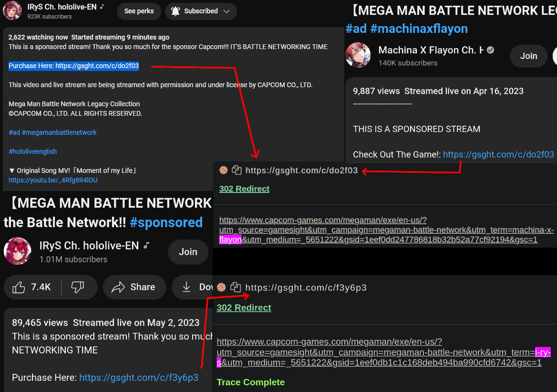Click the Machina X Flayon verified badge
The image size is (557, 392).
point(491,50)
